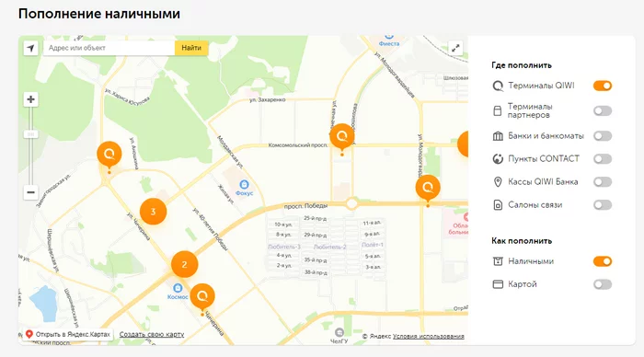Enable the Терминалы партнеров toggle
Image resolution: width=644 pixels, height=357 pixels.
tap(603, 111)
